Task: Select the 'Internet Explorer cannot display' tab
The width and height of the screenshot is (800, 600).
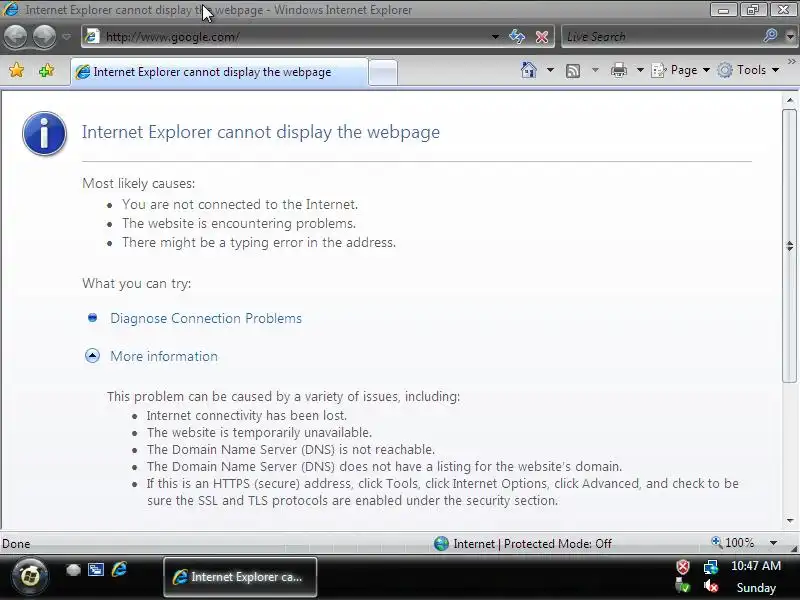Action: click(219, 72)
